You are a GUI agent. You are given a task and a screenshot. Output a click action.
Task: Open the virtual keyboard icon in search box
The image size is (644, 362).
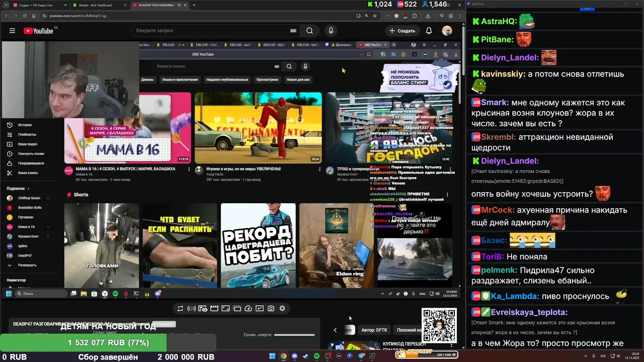293,31
